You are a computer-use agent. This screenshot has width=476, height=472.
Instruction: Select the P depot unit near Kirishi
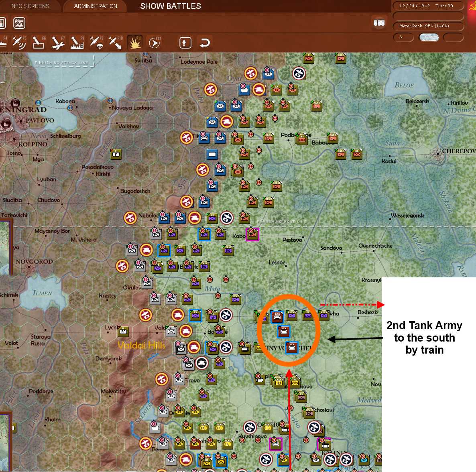tap(116, 154)
